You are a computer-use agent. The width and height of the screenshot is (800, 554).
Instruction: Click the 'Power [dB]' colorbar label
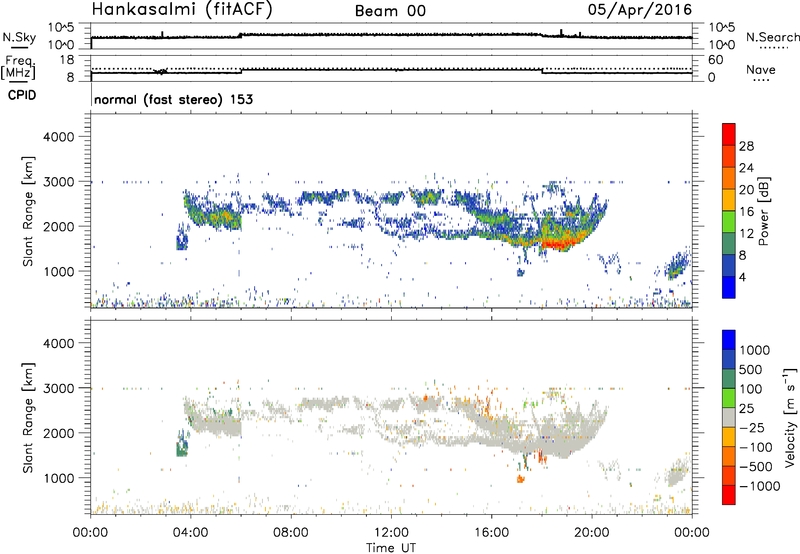pyautogui.click(x=763, y=211)
